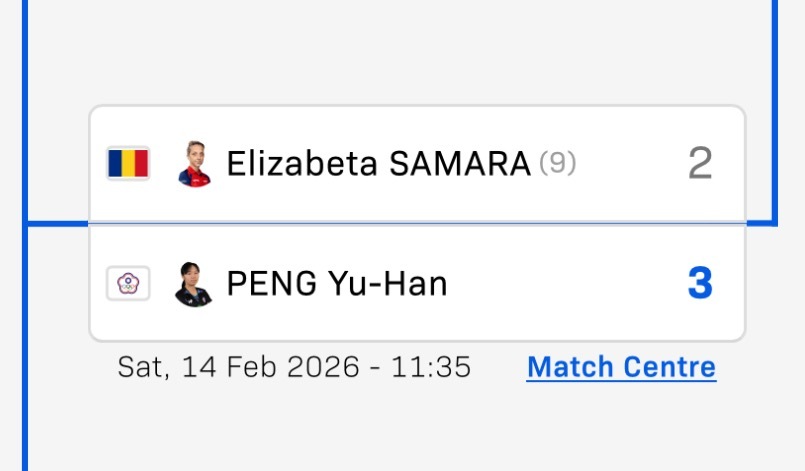Click the horizontal bracket line right of card

pos(761,223)
